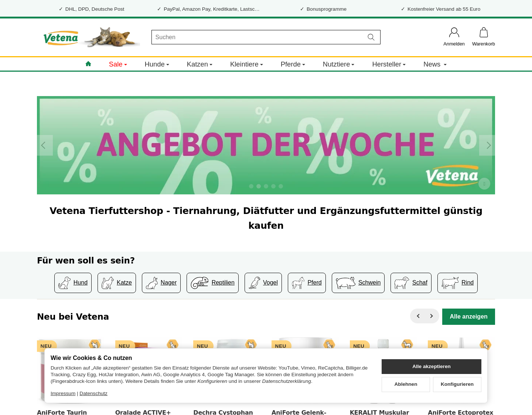532x415 pixels.
Task: Select third banner slide dot
Action: (266, 186)
